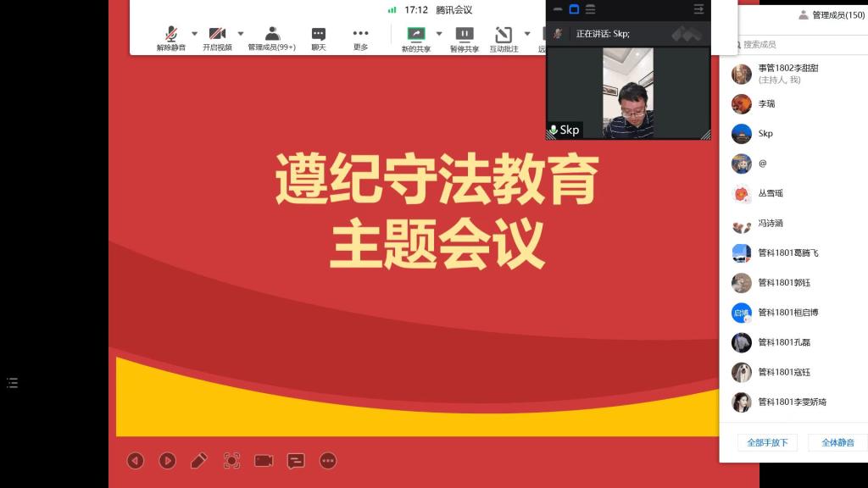
Task: Select member 管科1801葛腾飞 in list
Action: pyautogui.click(x=787, y=252)
